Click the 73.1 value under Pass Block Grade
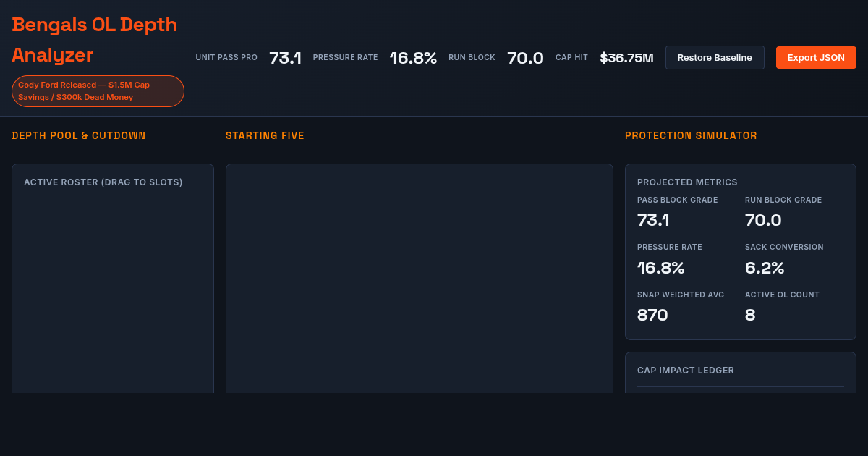Viewport: 868px width, 456px height. [x=653, y=220]
